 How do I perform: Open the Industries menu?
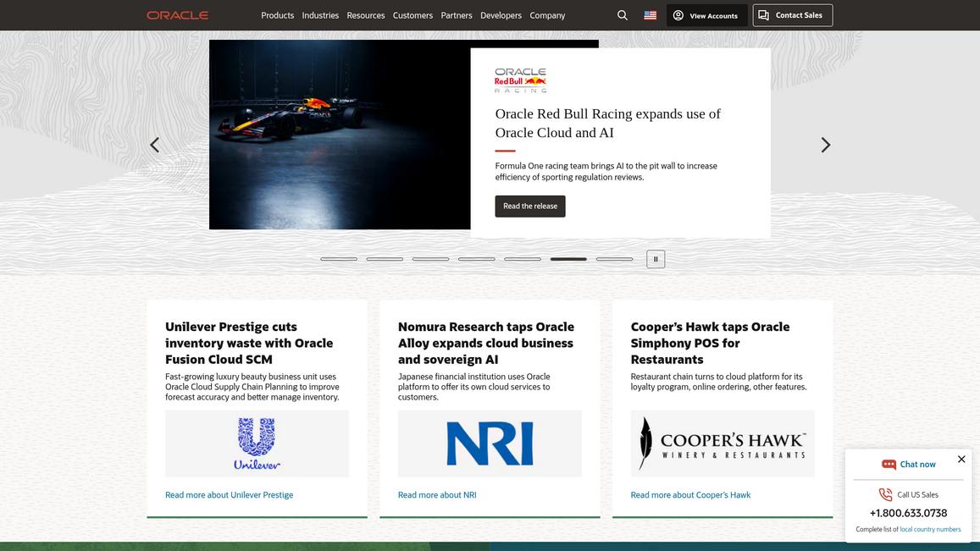pyautogui.click(x=320, y=15)
